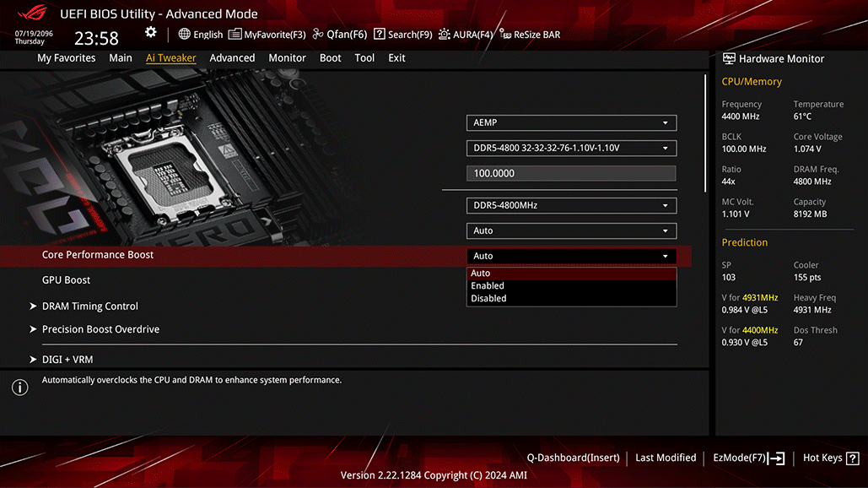Click the EzMode(F7) switch icon
The height and width of the screenshot is (488, 868).
coord(776,458)
